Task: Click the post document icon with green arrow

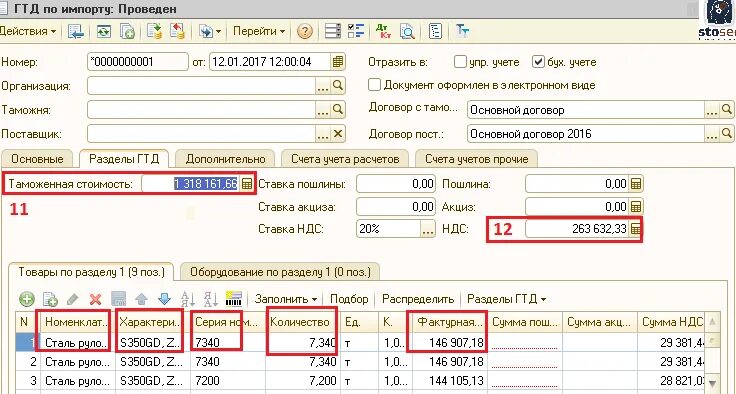Action: [x=154, y=31]
